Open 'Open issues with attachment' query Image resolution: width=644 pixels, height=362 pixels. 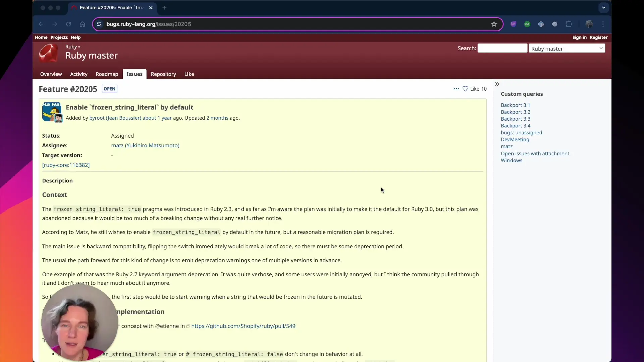(x=535, y=154)
